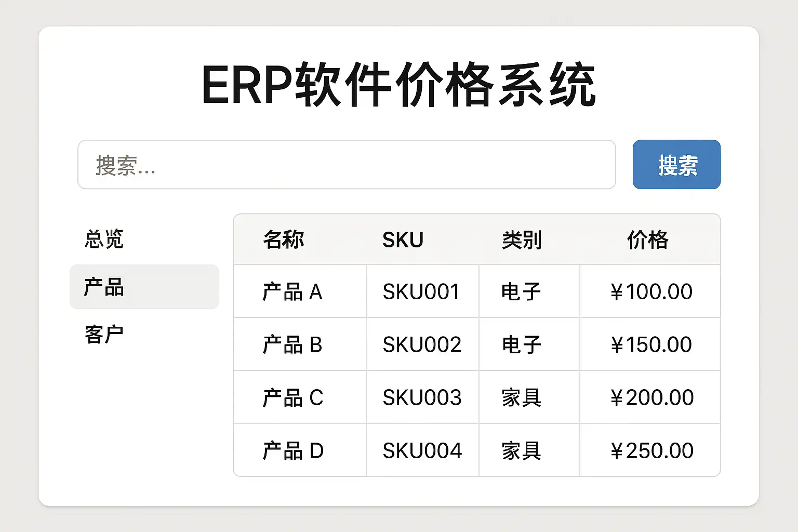The height and width of the screenshot is (532, 798).
Task: Click the SKU003 cell
Action: [x=422, y=398]
